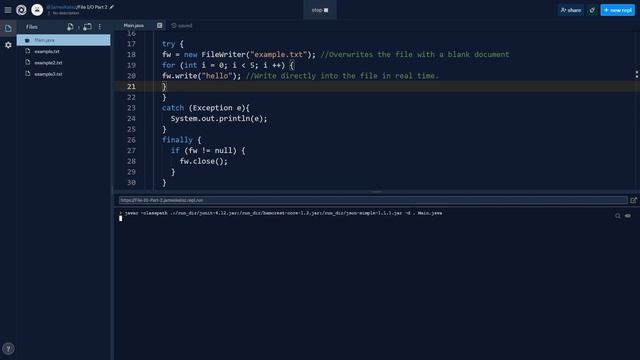Select the Main.java editor tab
640x360 pixels.
click(x=134, y=25)
